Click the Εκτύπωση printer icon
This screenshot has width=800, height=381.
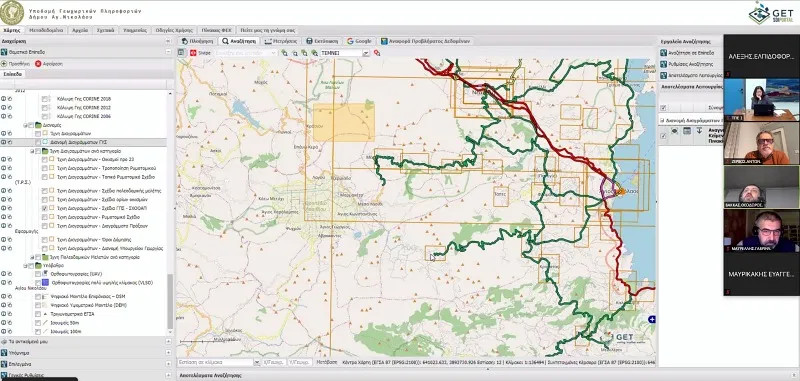point(309,41)
